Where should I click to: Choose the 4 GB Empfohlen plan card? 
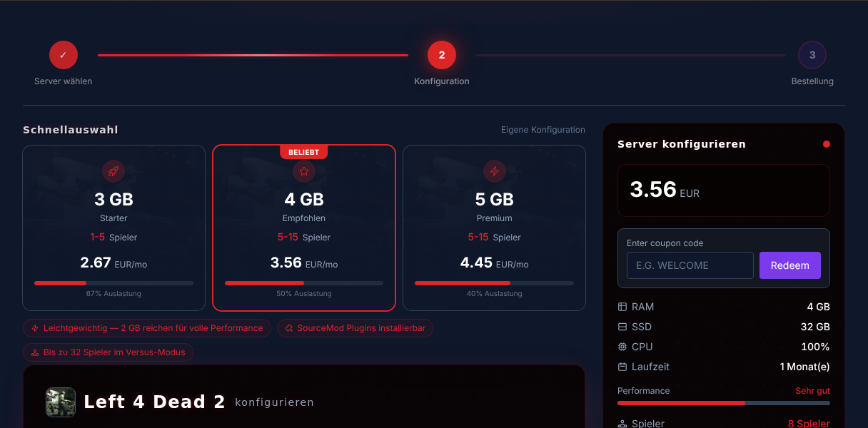pos(304,228)
